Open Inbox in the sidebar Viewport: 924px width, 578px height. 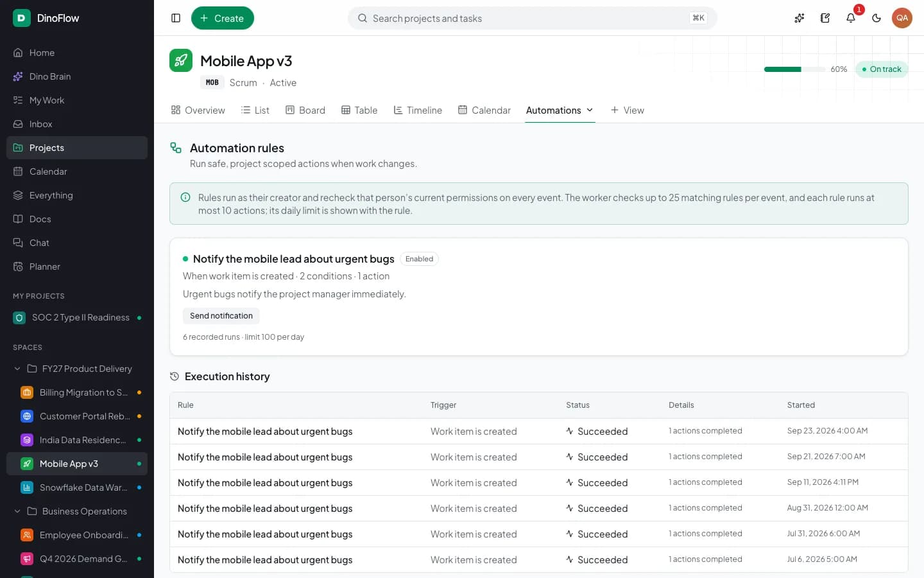77,124
